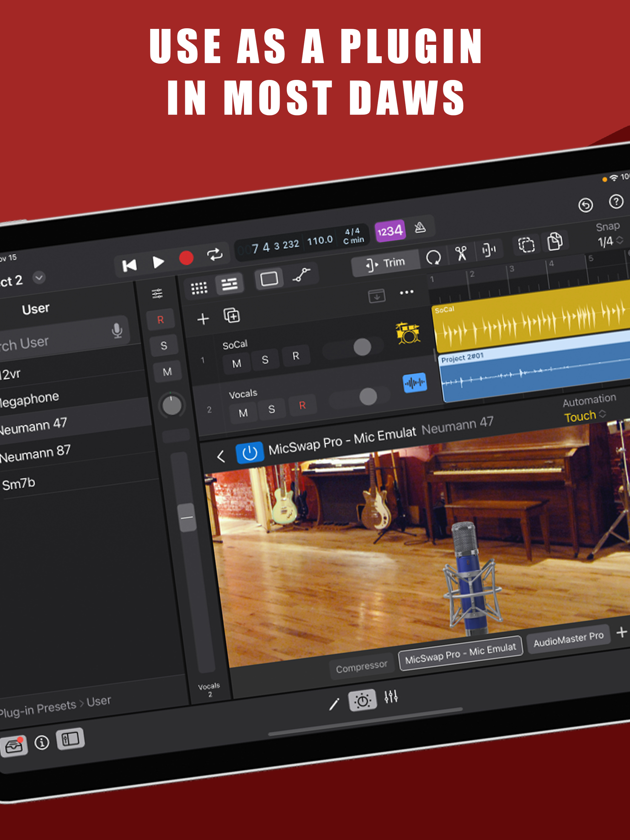This screenshot has height=840, width=630.
Task: Toggle MicSwap Pro plugin power button
Action: pos(250,453)
